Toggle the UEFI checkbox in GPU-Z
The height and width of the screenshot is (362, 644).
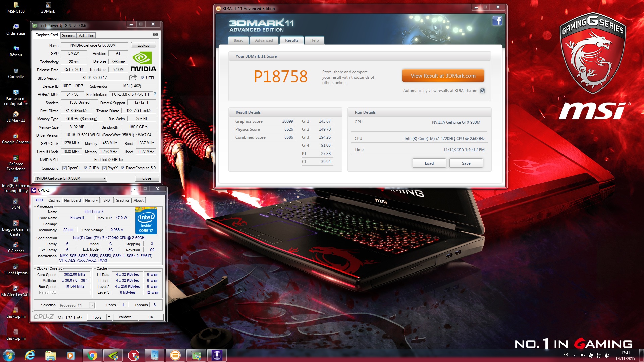[143, 78]
